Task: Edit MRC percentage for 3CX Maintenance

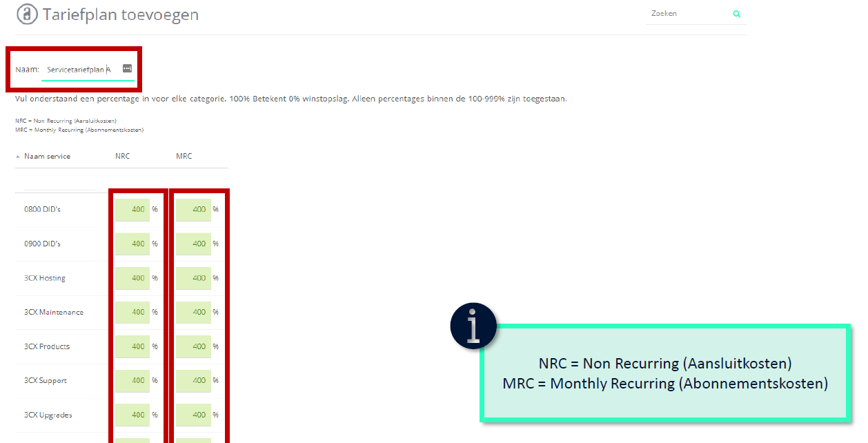Action: click(x=193, y=312)
